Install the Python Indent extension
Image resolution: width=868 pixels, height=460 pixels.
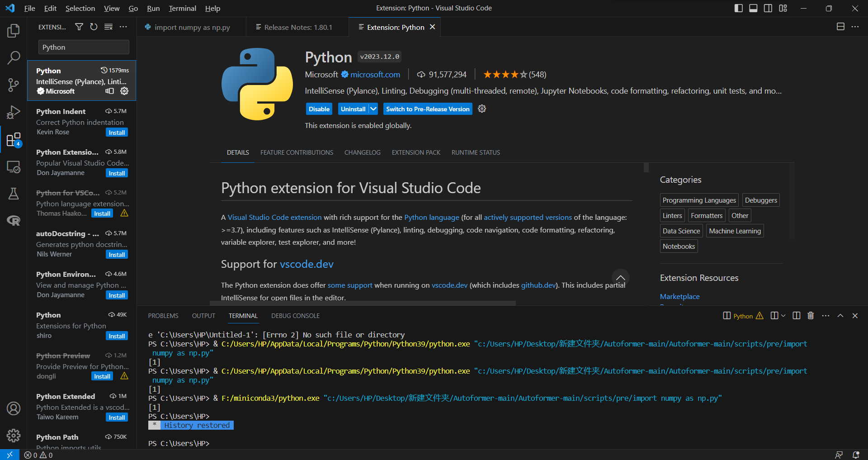[x=117, y=132]
